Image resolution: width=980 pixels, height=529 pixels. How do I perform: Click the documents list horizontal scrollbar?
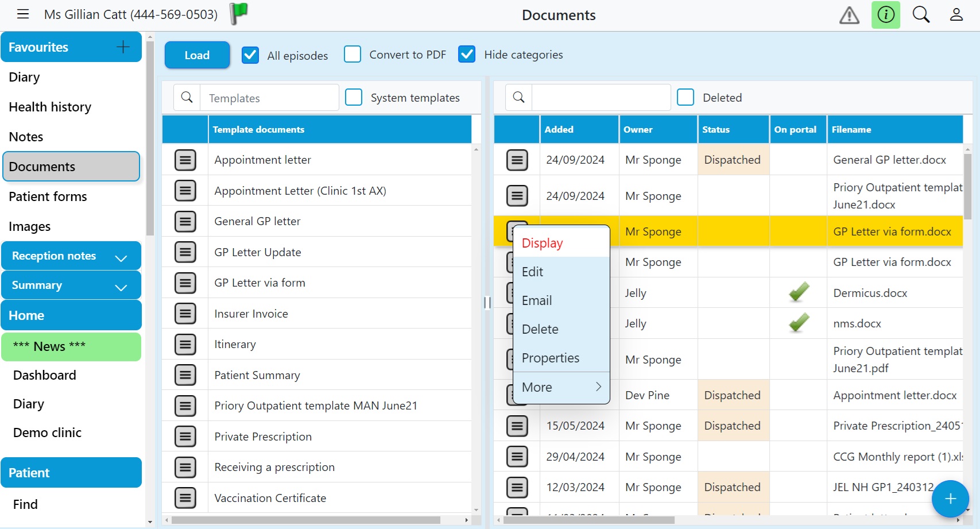[x=588, y=520]
